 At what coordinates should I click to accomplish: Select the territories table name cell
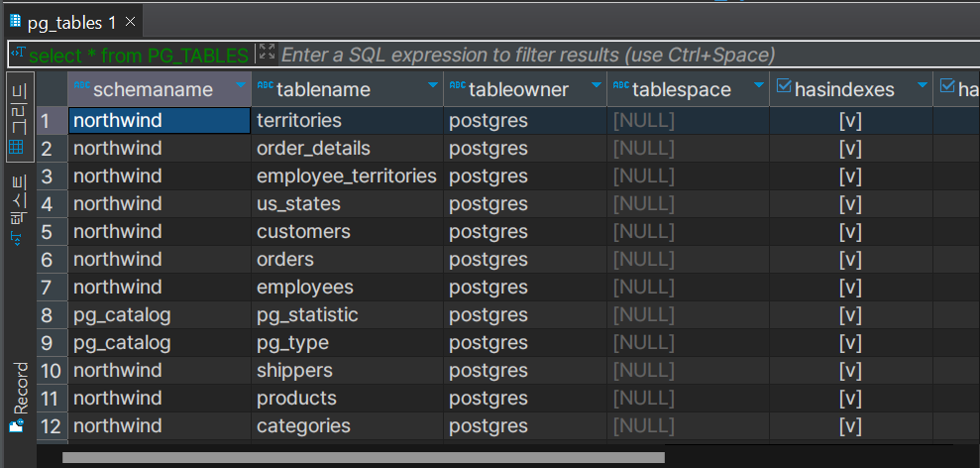(x=348, y=120)
